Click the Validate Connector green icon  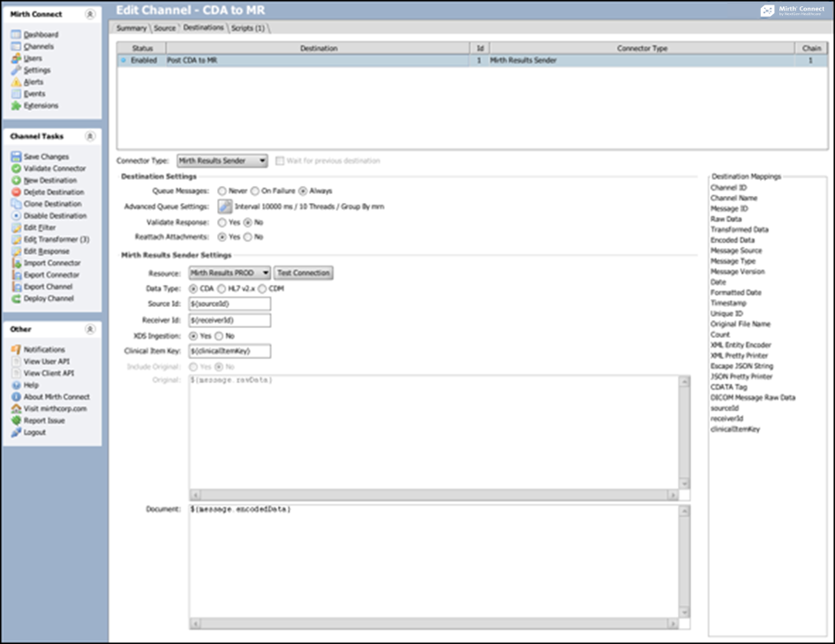pos(16,168)
